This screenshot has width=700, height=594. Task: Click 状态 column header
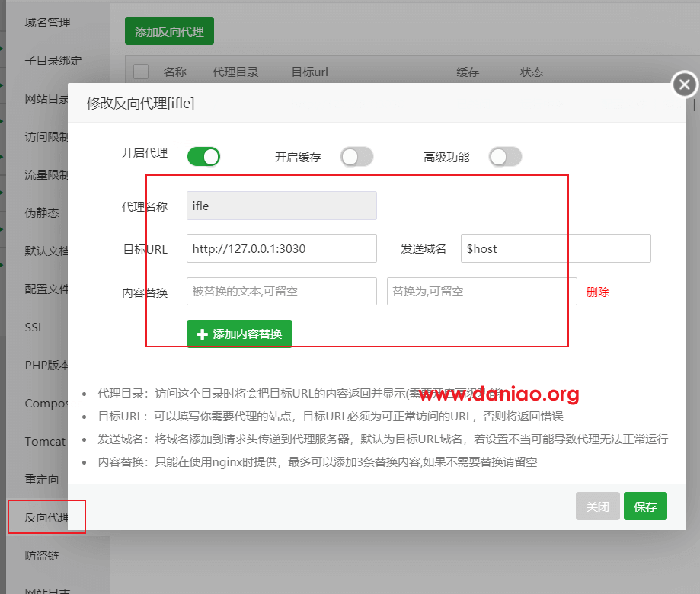coord(531,72)
